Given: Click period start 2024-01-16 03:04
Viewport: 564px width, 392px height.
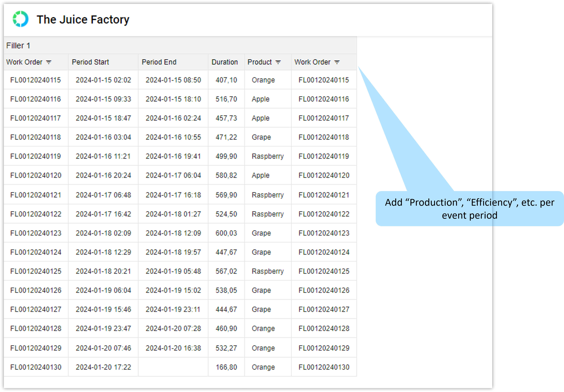Looking at the screenshot, I should [x=103, y=137].
